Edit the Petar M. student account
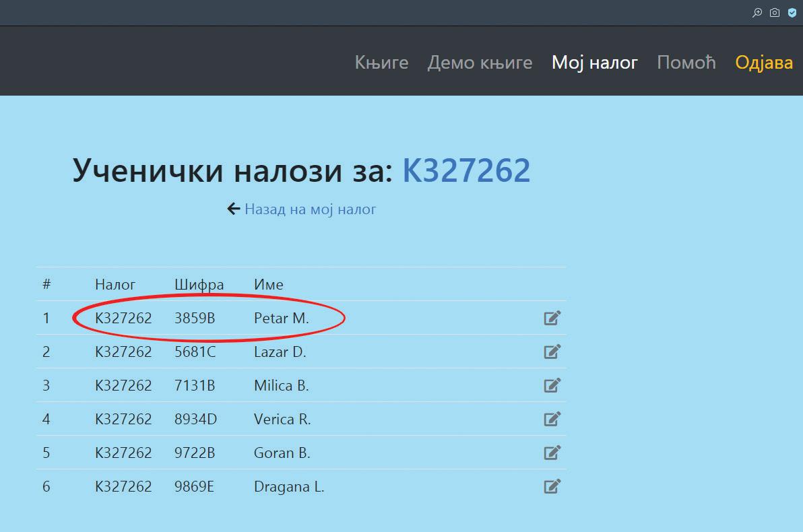The height and width of the screenshot is (532, 803). point(552,318)
